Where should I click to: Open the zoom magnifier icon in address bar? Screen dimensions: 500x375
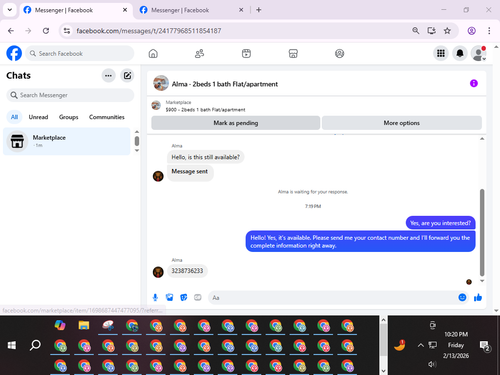415,31
